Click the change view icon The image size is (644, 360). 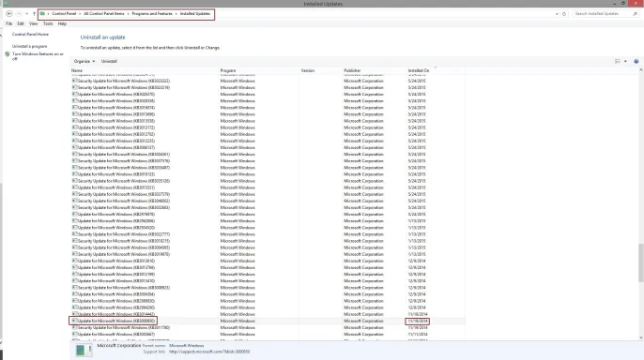618,61
